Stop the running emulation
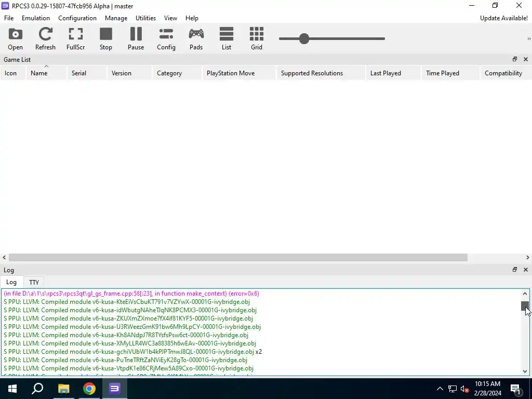Image resolution: width=532 pixels, height=399 pixels. click(106, 38)
